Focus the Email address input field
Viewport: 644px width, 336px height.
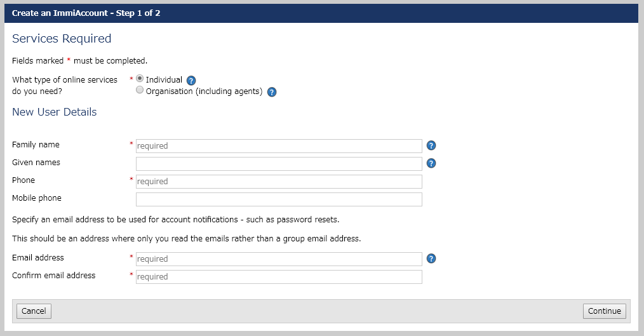279,259
